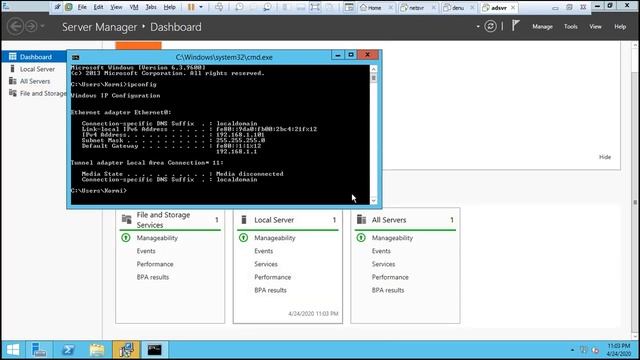
Task: Go back with Server Manager back arrow
Action: point(16,27)
